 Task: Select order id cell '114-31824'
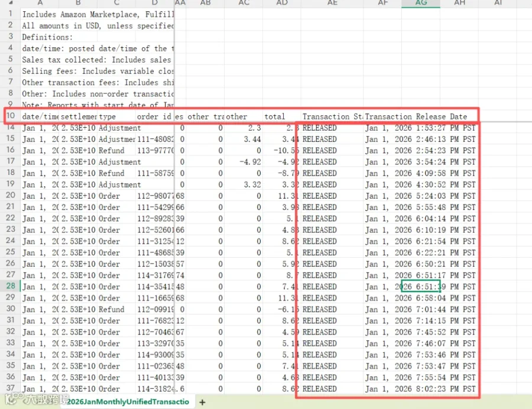[x=155, y=389]
